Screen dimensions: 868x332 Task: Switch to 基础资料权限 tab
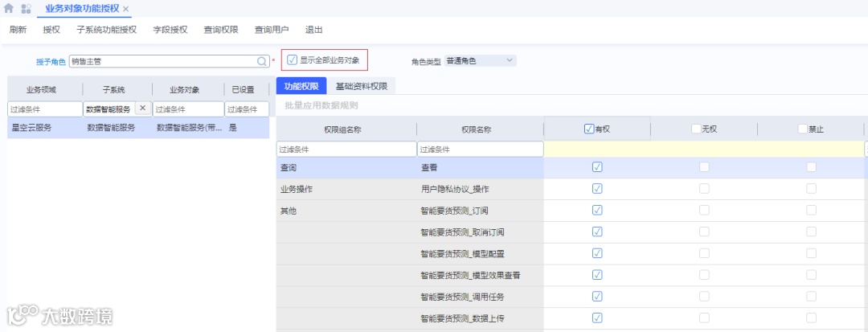point(362,86)
